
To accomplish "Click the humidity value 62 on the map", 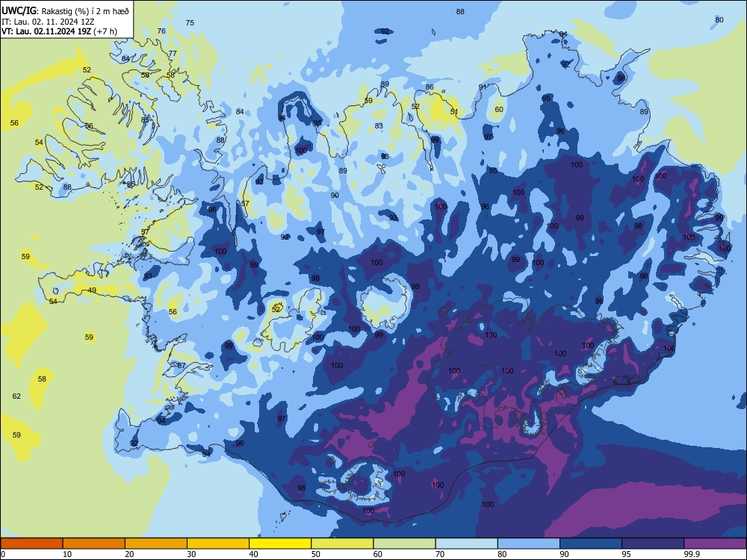I will [x=16, y=396].
